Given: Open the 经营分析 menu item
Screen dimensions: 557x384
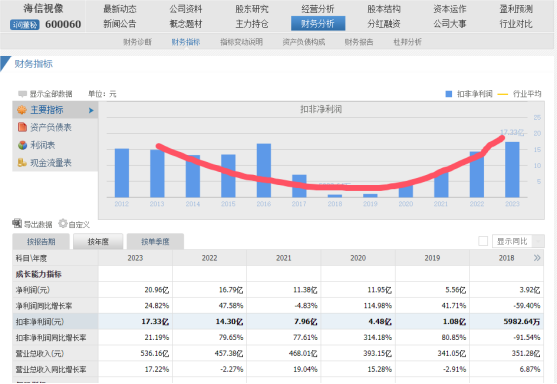Looking at the screenshot, I should [x=318, y=9].
